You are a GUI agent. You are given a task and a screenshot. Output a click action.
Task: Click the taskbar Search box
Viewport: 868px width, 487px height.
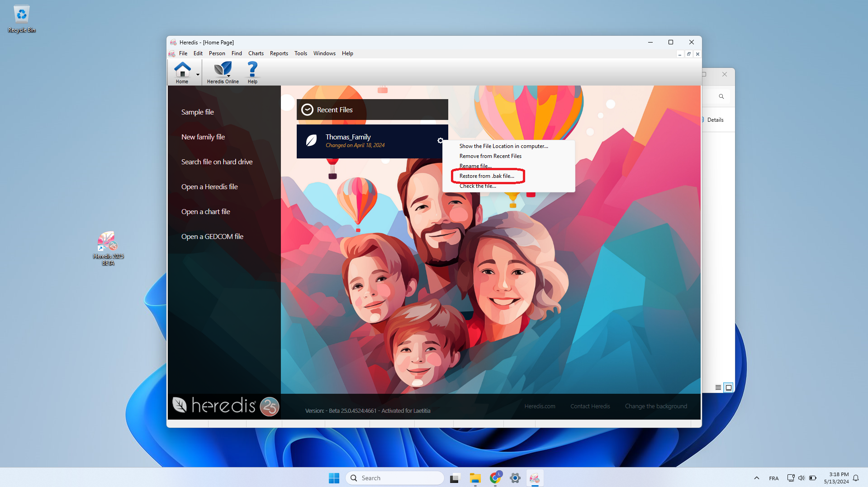pyautogui.click(x=395, y=478)
